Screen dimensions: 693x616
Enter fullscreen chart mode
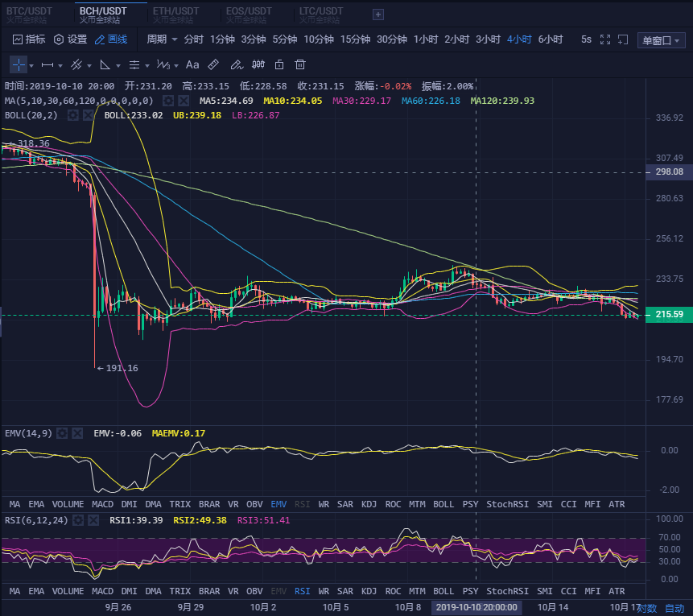(622, 39)
